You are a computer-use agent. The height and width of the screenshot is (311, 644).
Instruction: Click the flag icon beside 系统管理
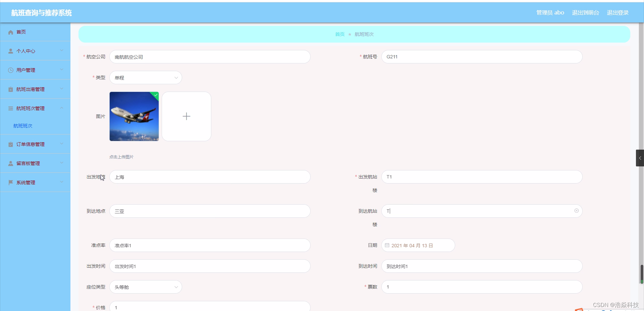(10, 182)
